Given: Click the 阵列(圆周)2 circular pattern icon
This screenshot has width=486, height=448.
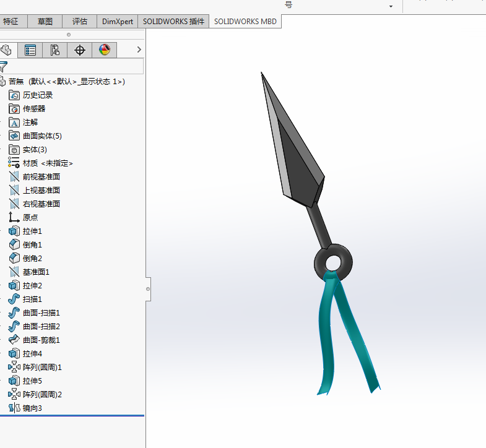Looking at the screenshot, I should (14, 394).
